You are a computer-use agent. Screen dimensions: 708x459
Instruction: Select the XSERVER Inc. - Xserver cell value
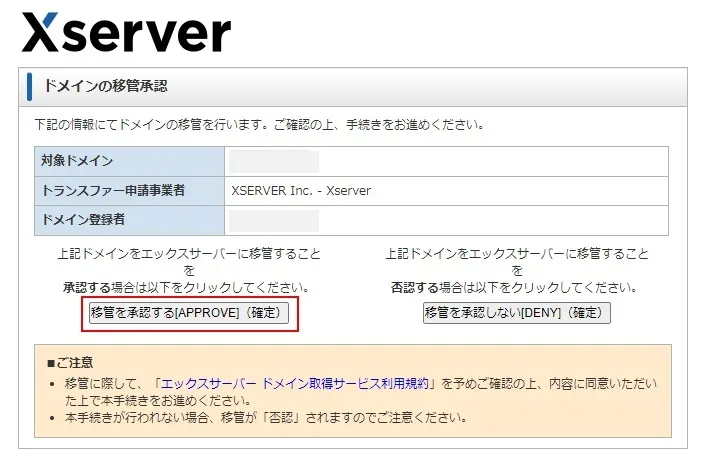[301, 191]
